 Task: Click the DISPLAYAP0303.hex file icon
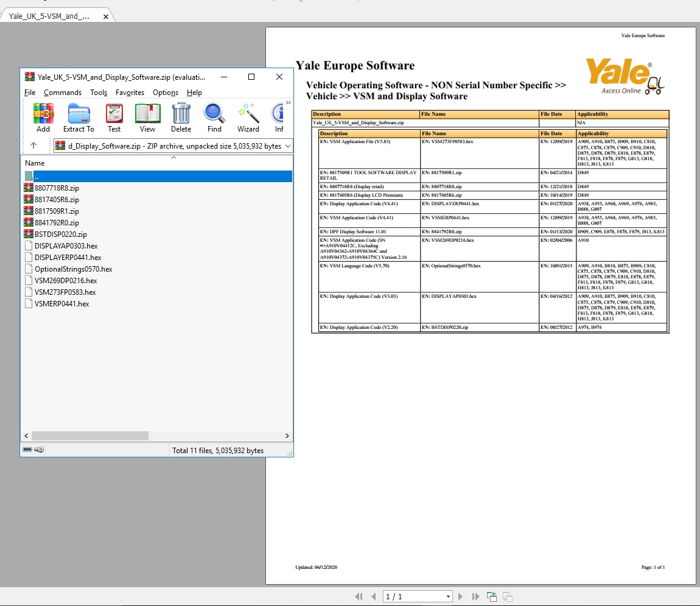point(29,245)
